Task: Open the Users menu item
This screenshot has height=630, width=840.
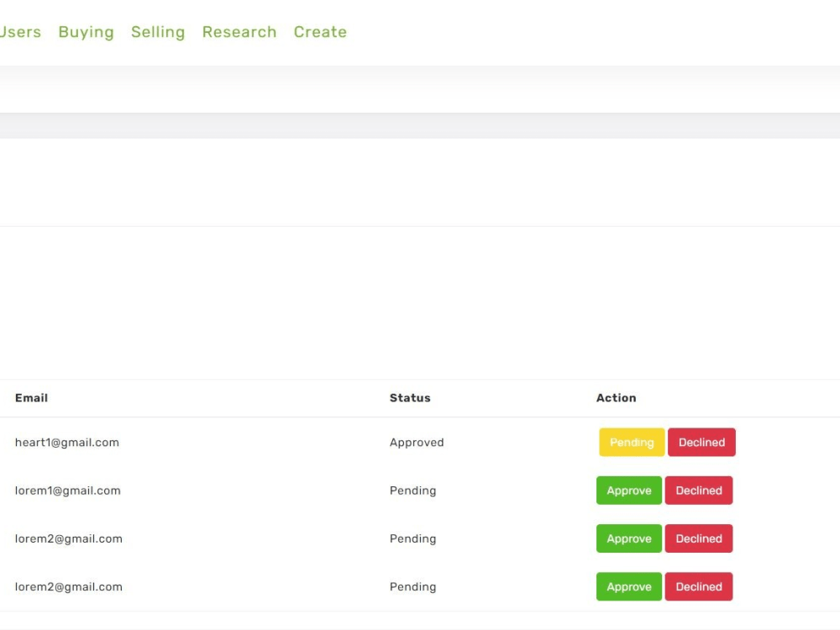Action: [20, 32]
